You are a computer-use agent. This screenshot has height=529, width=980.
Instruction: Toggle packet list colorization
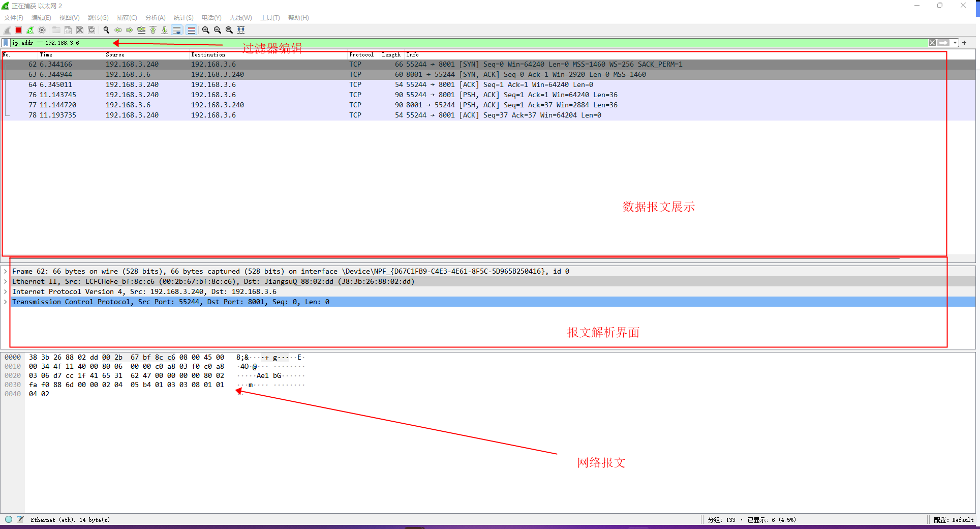coord(191,30)
